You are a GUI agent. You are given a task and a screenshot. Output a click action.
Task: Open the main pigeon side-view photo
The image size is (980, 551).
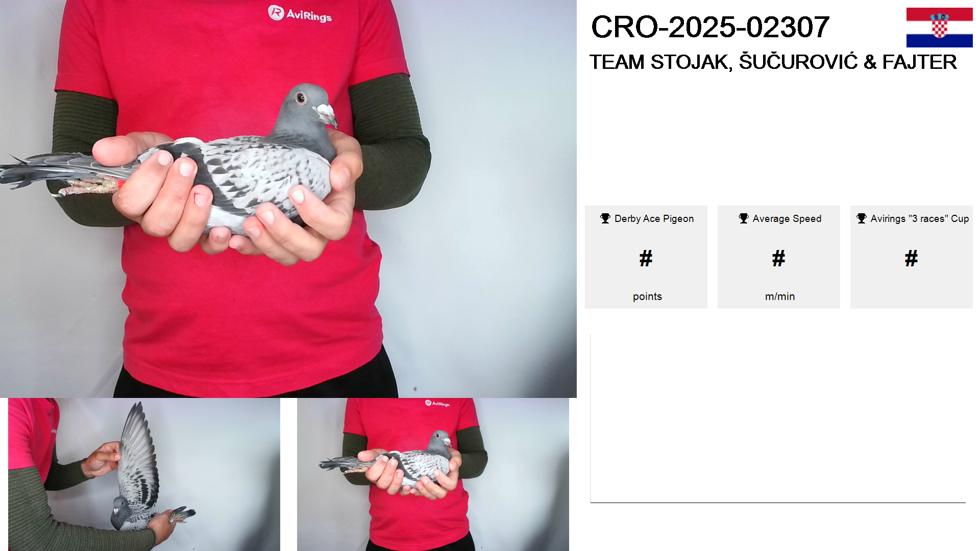click(288, 199)
